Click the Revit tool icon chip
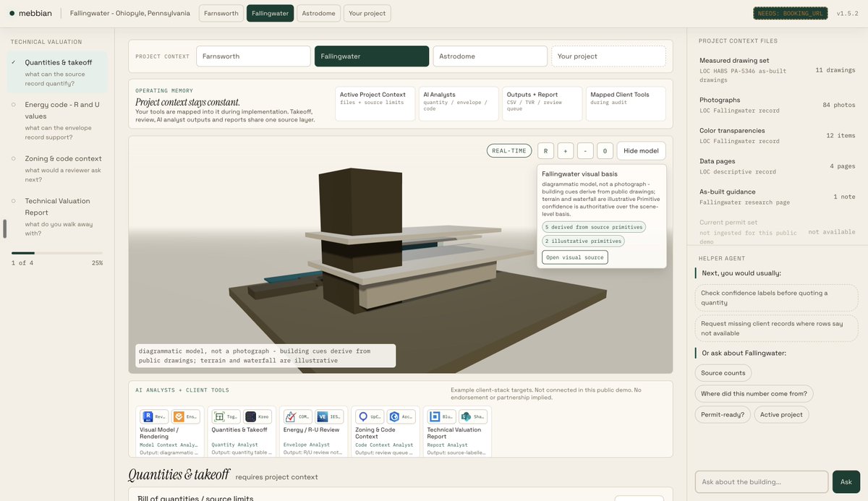The image size is (868, 501). click(x=153, y=416)
